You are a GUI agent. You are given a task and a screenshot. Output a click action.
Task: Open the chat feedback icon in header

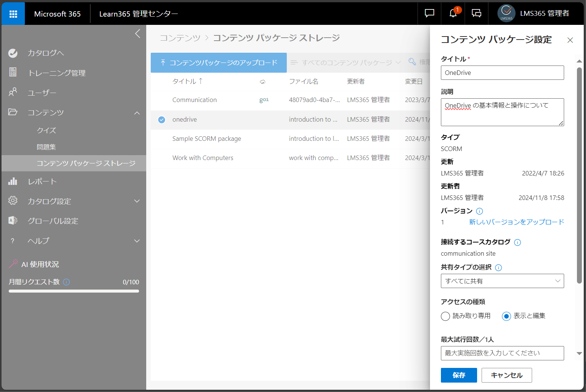pyautogui.click(x=429, y=14)
